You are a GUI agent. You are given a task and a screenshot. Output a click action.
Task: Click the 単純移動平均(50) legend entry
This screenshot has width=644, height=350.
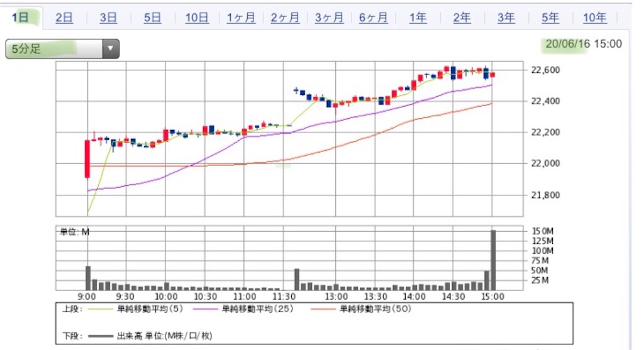(375, 309)
